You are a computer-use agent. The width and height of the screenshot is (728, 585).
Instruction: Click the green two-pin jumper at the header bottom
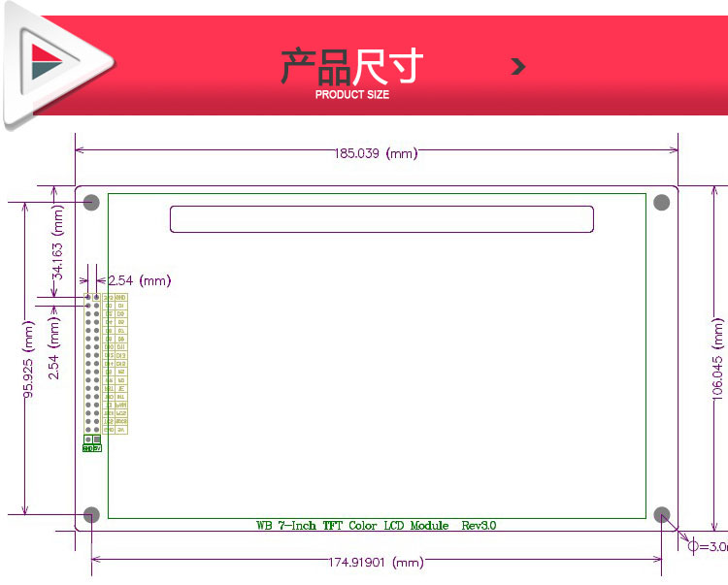click(92, 439)
